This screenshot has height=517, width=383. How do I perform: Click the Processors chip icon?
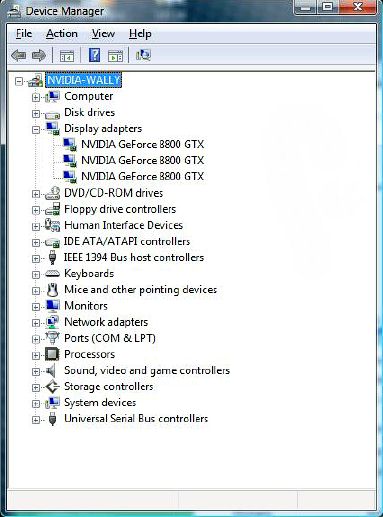[x=52, y=354]
